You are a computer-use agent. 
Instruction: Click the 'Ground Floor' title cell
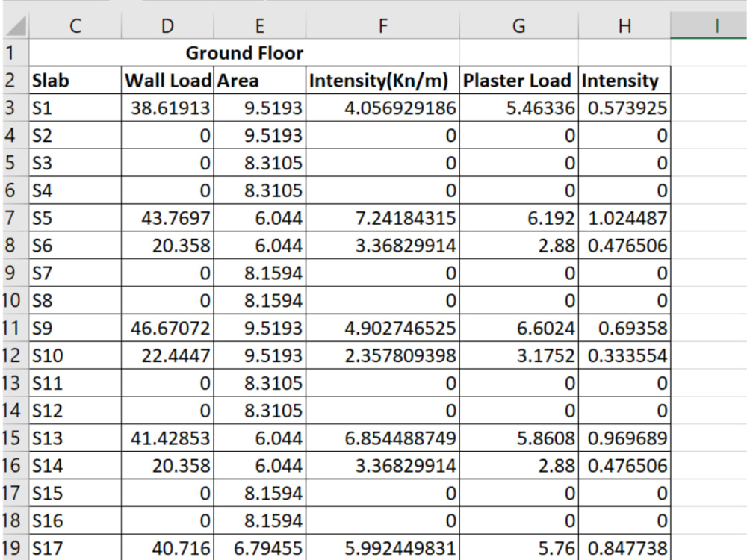click(x=244, y=53)
